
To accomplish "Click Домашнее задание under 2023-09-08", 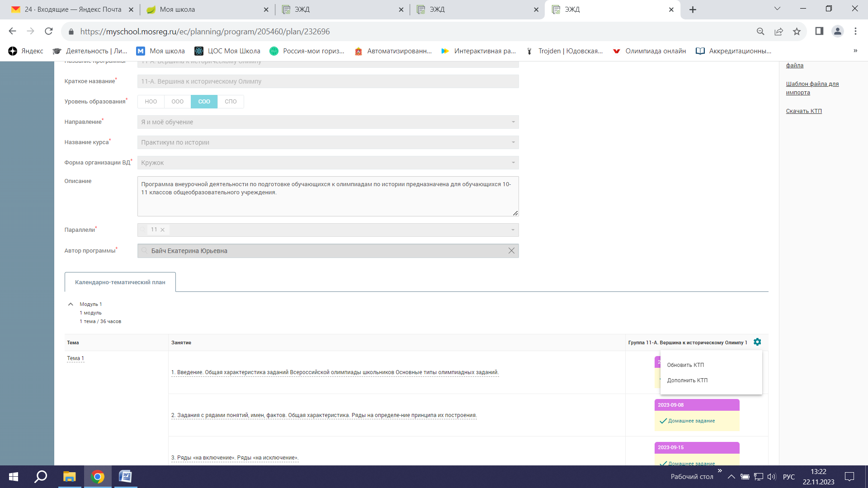I will (x=691, y=421).
